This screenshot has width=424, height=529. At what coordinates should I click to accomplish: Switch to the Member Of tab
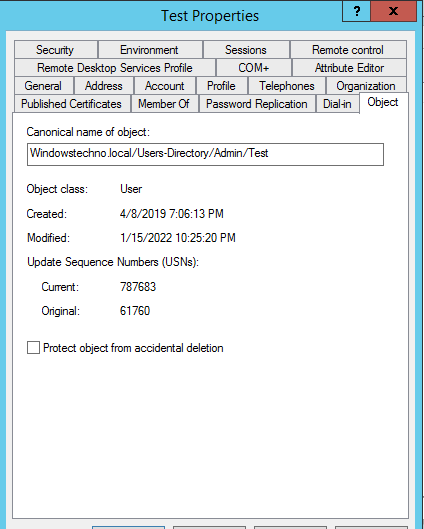(x=164, y=104)
